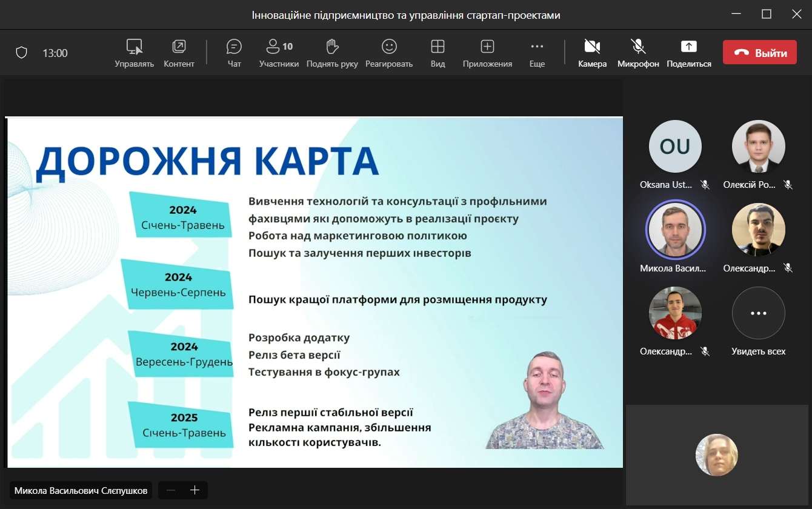Open the Реагировать reactions menu

(x=388, y=52)
